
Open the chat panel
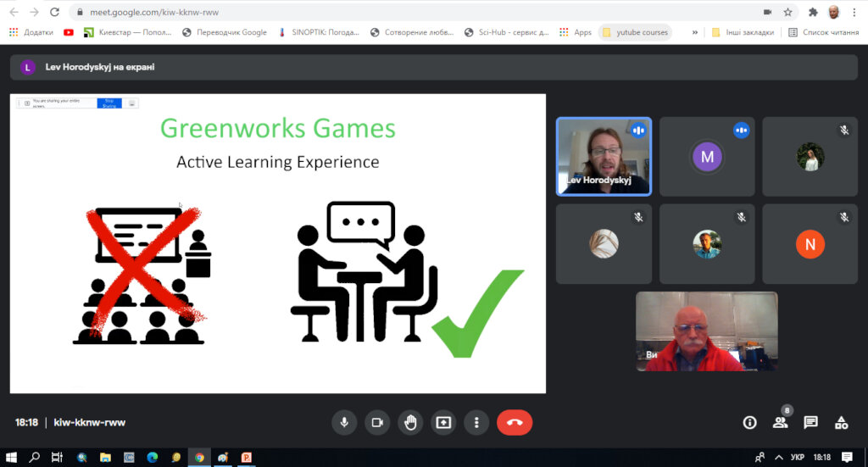(x=810, y=422)
